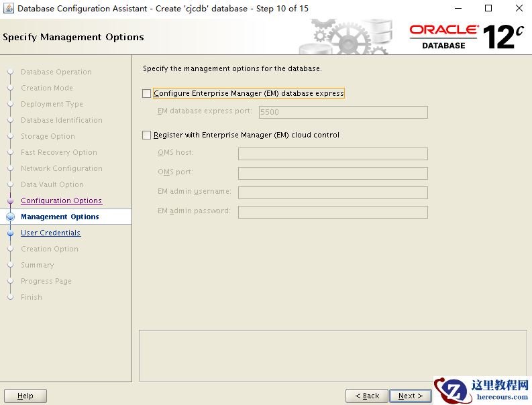Viewport: 532px width, 405px height.
Task: Click the Fast Recovery Option step label
Action: coord(59,152)
